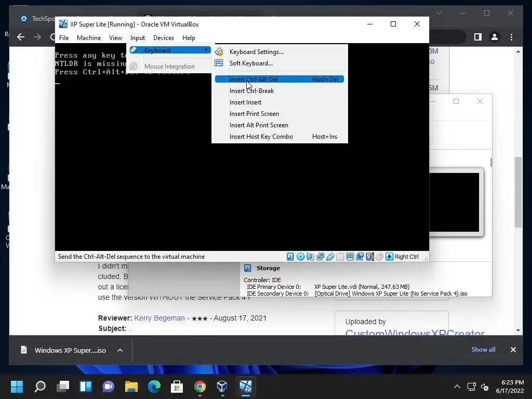Open the Help menu

tap(189, 37)
